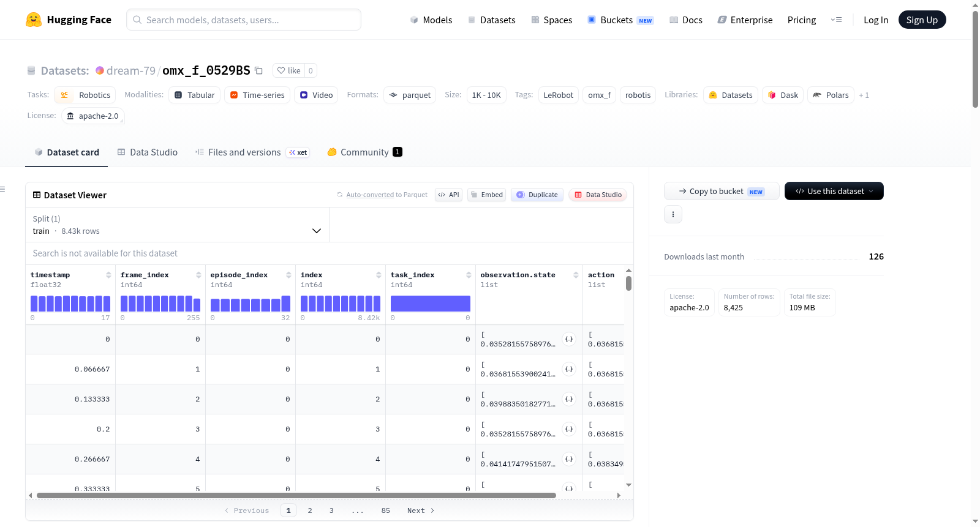Select the Video modality tag
Image resolution: width=980 pixels, height=527 pixels.
[316, 95]
